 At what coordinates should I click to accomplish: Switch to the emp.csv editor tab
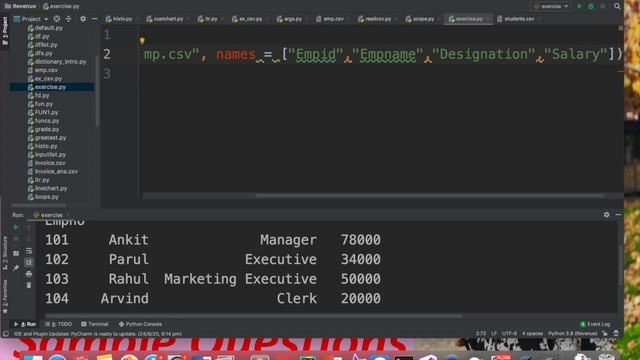333,19
